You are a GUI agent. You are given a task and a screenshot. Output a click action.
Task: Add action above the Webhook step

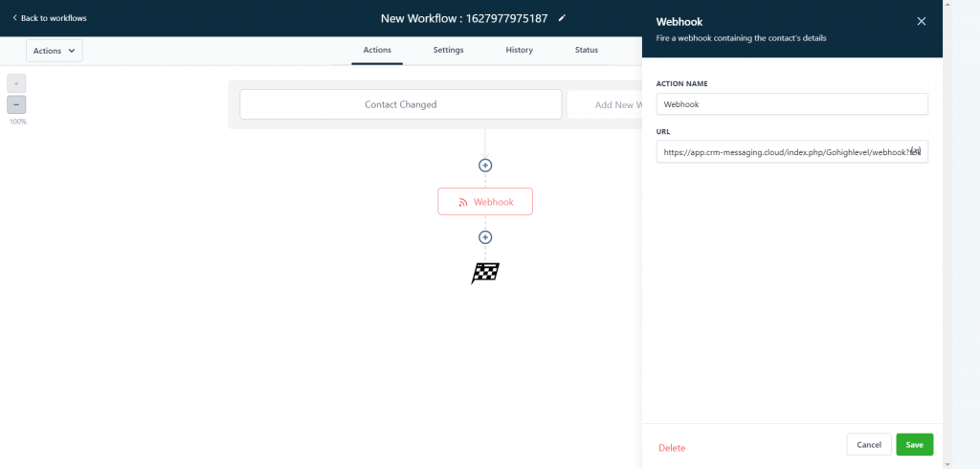pyautogui.click(x=485, y=165)
